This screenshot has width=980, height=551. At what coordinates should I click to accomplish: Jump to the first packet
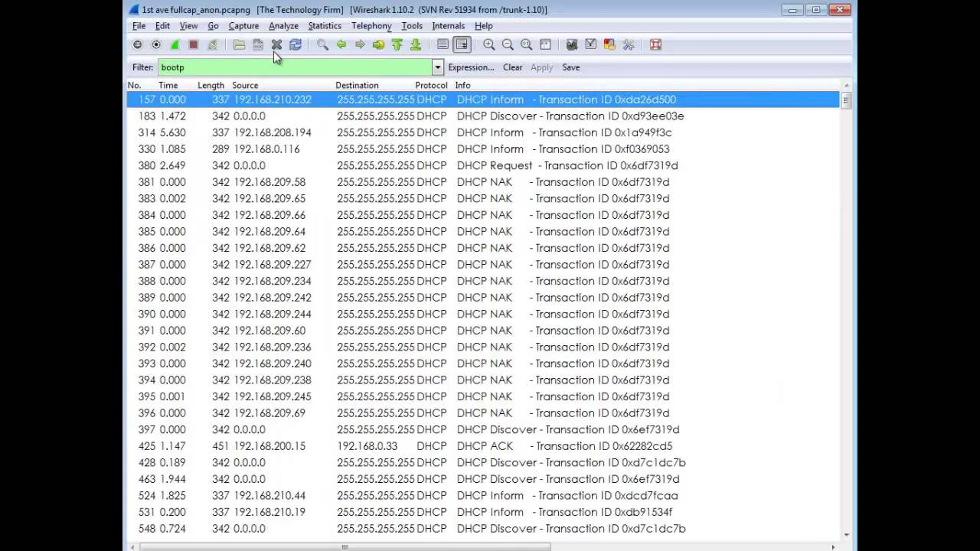click(397, 45)
